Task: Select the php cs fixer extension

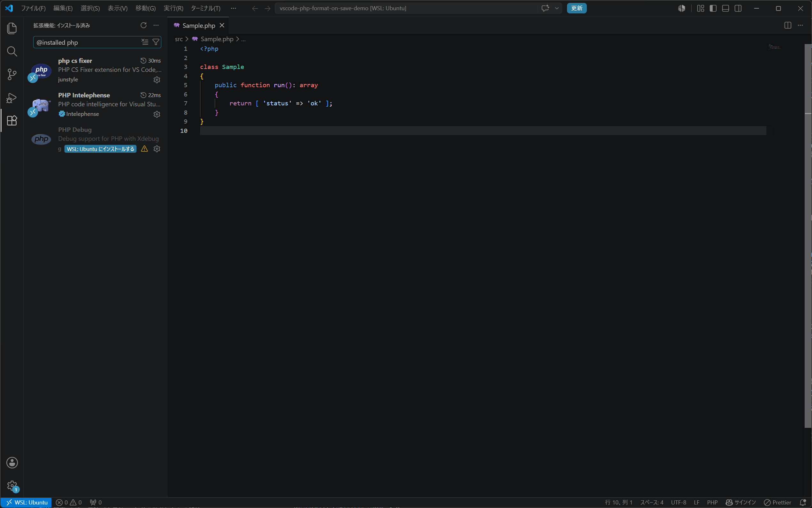Action: click(96, 70)
